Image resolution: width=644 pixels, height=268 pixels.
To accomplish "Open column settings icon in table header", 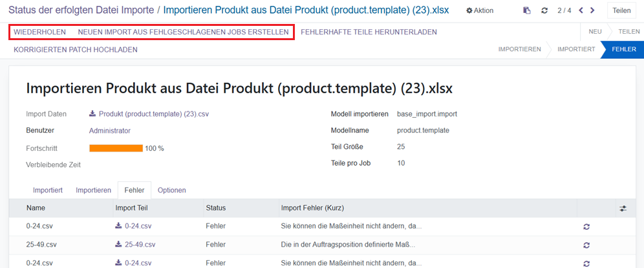I will point(623,208).
